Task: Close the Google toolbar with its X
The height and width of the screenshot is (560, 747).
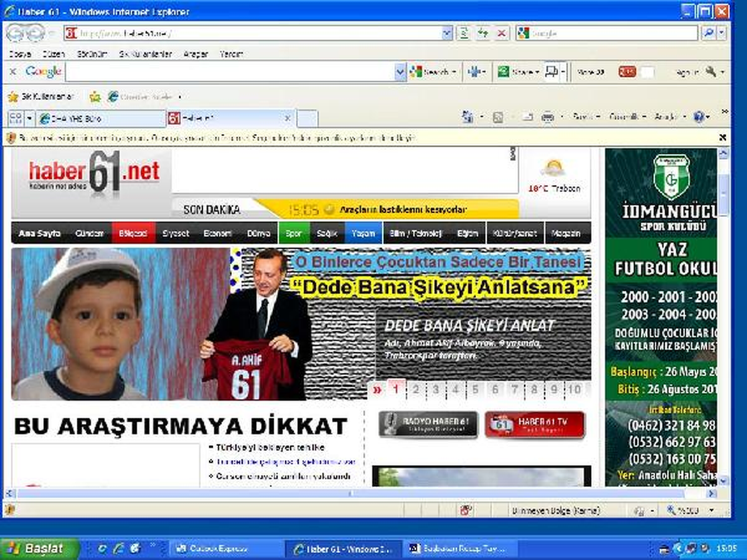Action: (x=12, y=72)
